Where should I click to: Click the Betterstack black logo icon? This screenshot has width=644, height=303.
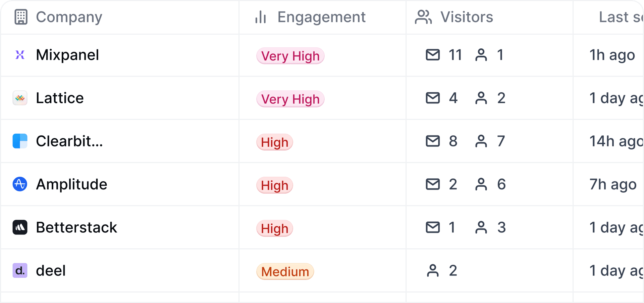point(20,227)
